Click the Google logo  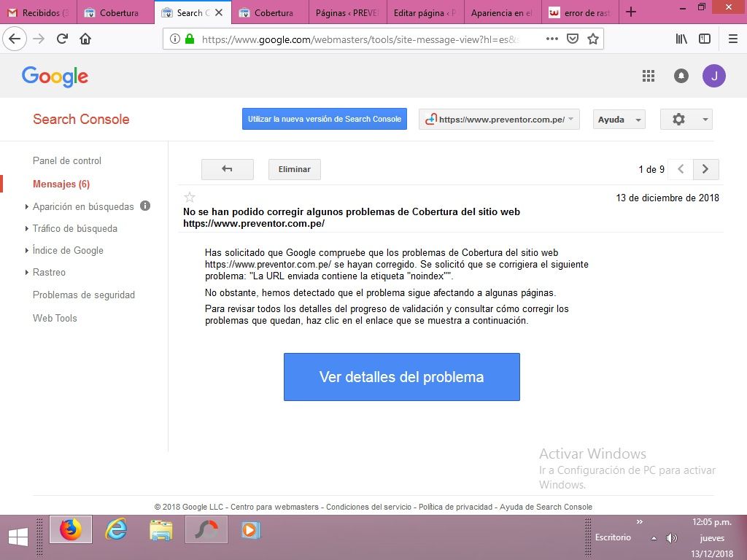click(x=55, y=76)
